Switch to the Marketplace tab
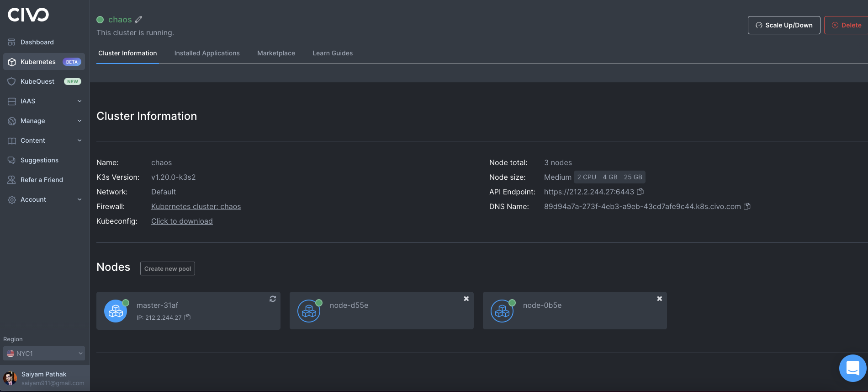868x392 pixels. (x=276, y=53)
